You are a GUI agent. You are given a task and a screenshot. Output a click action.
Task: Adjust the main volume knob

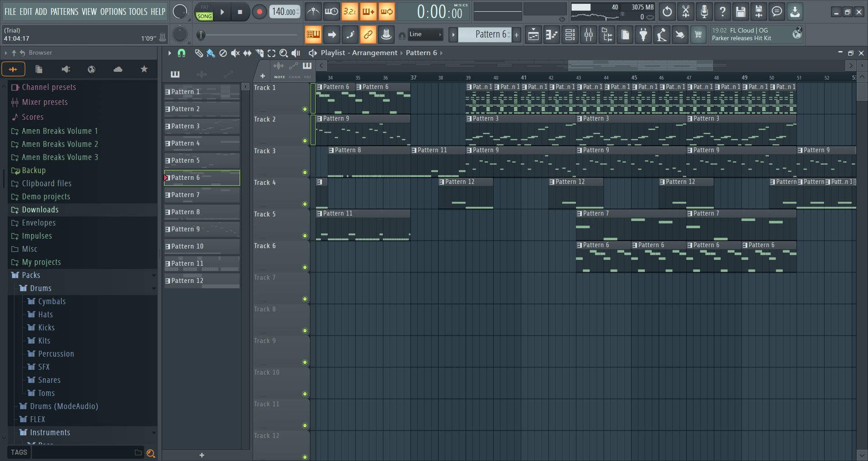coord(180,12)
